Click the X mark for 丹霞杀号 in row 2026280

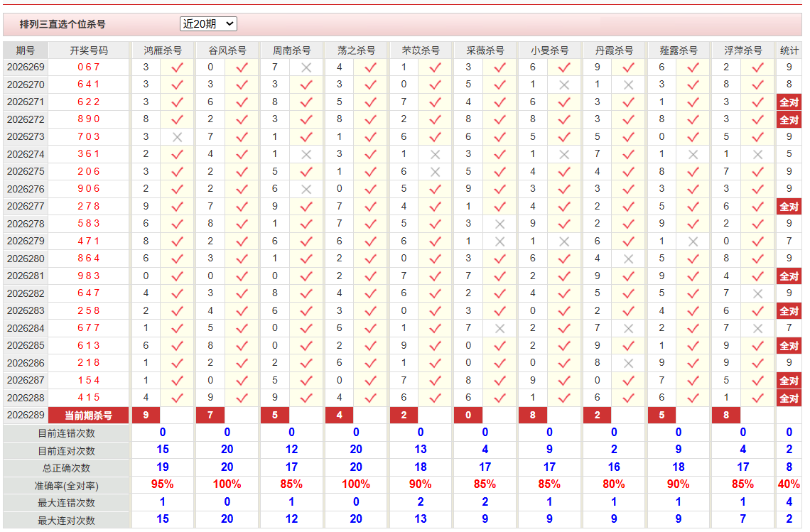629,259
